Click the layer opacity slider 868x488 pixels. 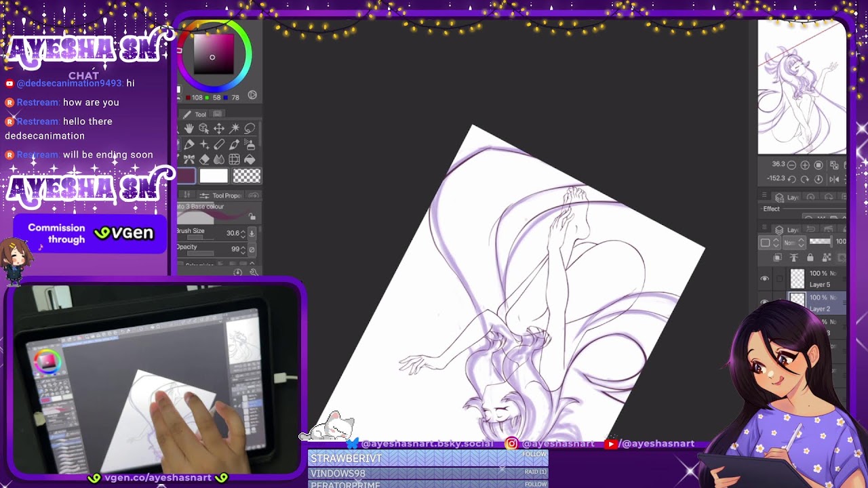pos(820,242)
